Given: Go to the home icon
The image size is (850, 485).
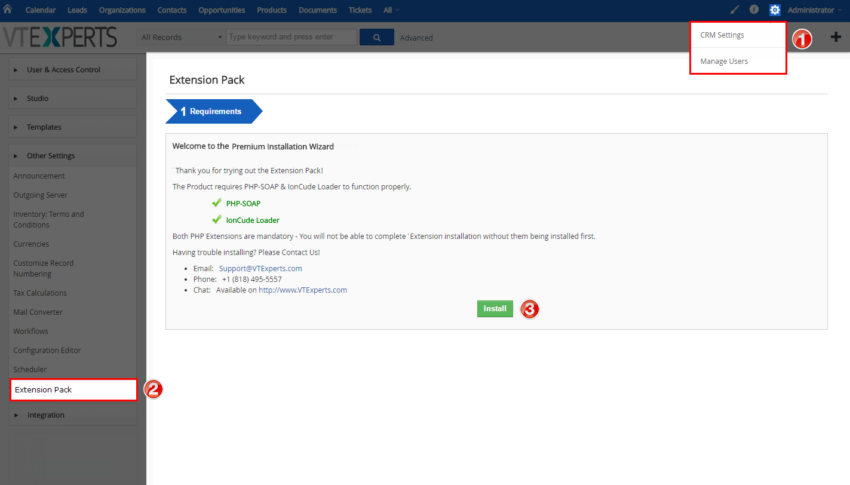Looking at the screenshot, I should (8, 9).
